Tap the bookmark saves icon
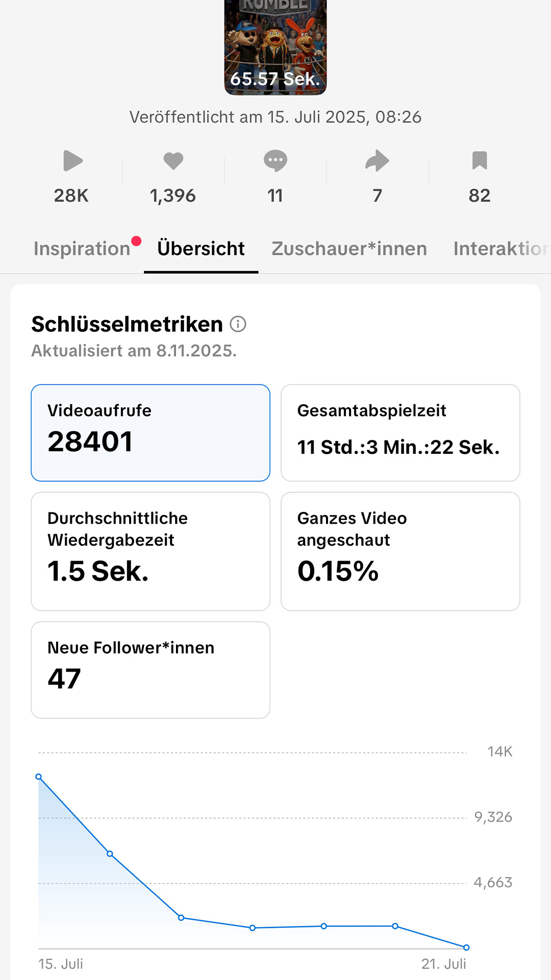The image size is (551, 980). [x=480, y=160]
